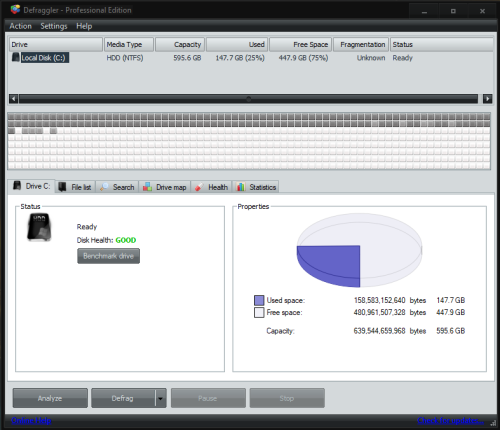Click the 447.9 GB (75%) free space cell
This screenshot has height=430, width=500.
click(303, 58)
